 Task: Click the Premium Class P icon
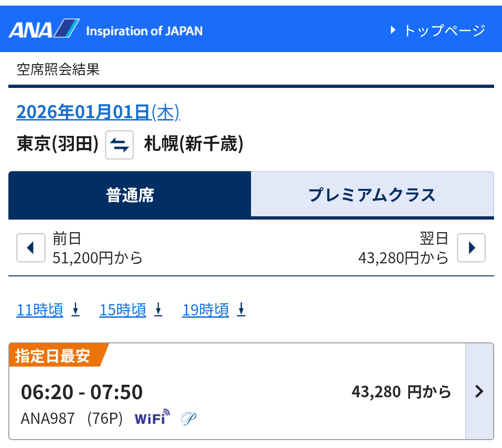[189, 418]
